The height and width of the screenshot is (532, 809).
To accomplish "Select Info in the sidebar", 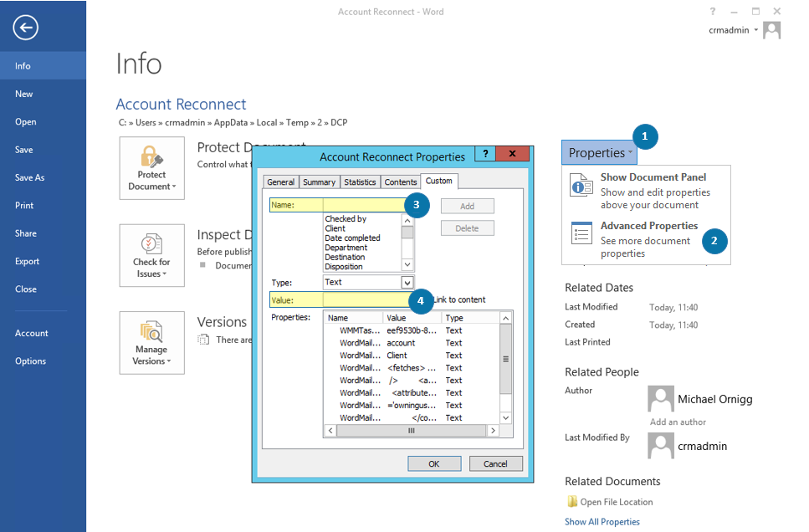I will click(44, 65).
